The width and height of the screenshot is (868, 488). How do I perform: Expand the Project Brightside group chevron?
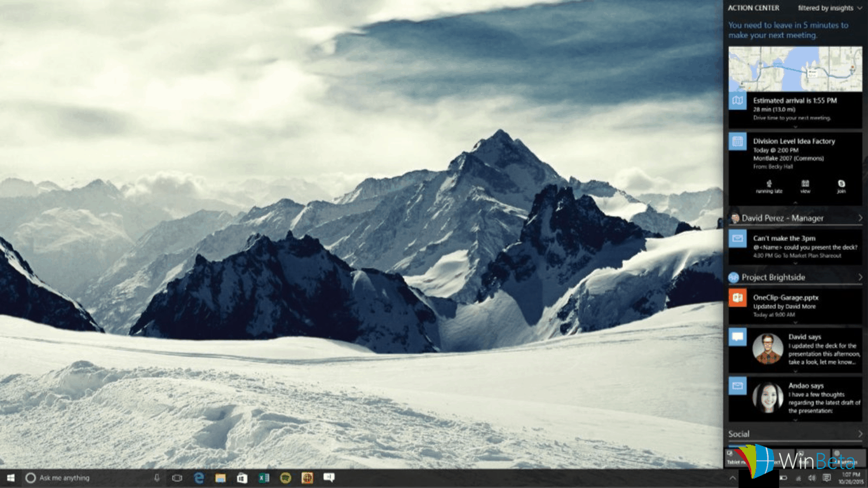click(860, 277)
